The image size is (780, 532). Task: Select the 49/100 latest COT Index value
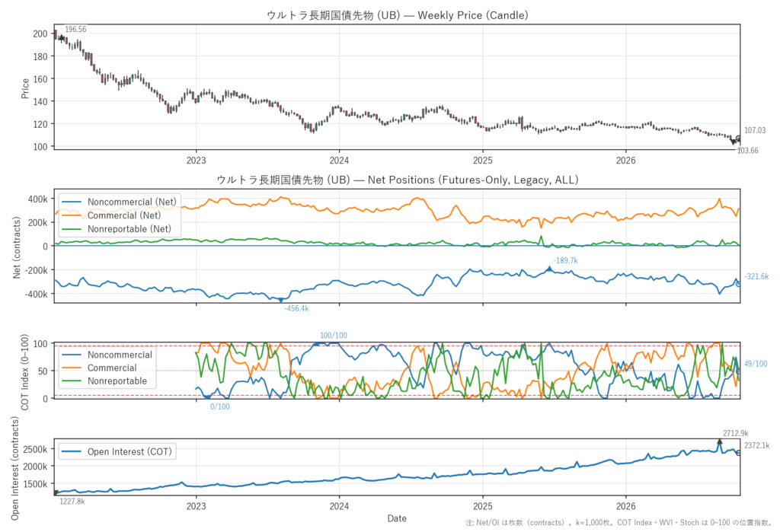click(x=756, y=364)
